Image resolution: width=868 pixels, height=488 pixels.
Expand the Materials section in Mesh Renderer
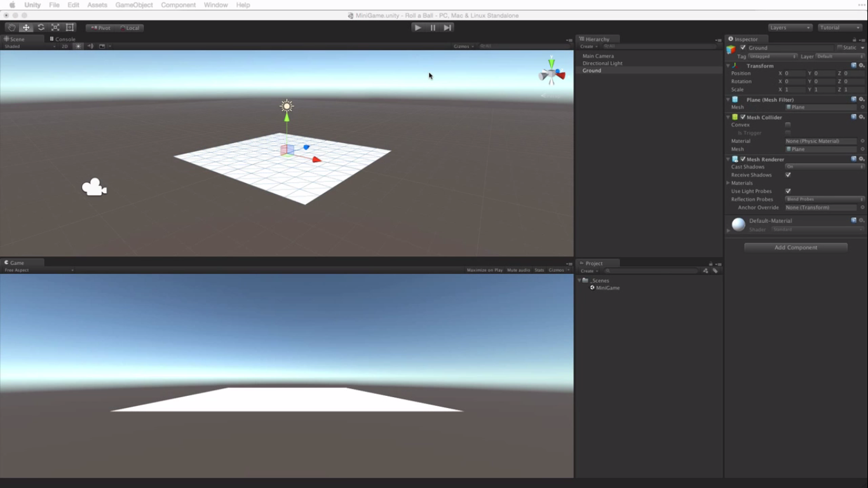[x=728, y=183]
